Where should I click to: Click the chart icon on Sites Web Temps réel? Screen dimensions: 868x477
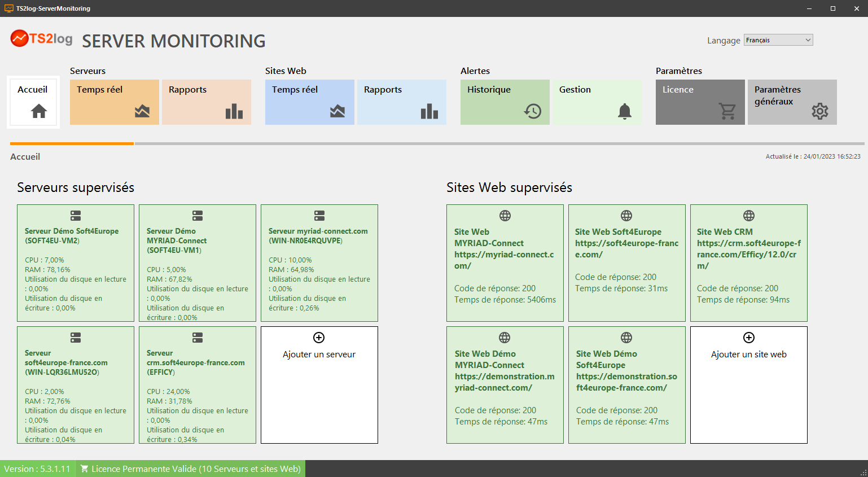(337, 111)
